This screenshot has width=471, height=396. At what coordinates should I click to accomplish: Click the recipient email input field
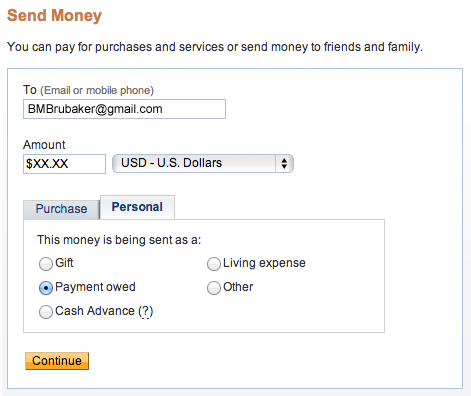point(124,109)
